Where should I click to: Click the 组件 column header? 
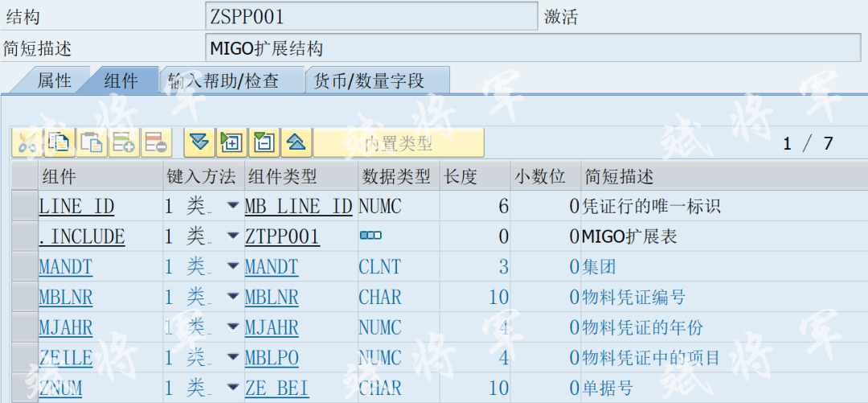(100, 176)
